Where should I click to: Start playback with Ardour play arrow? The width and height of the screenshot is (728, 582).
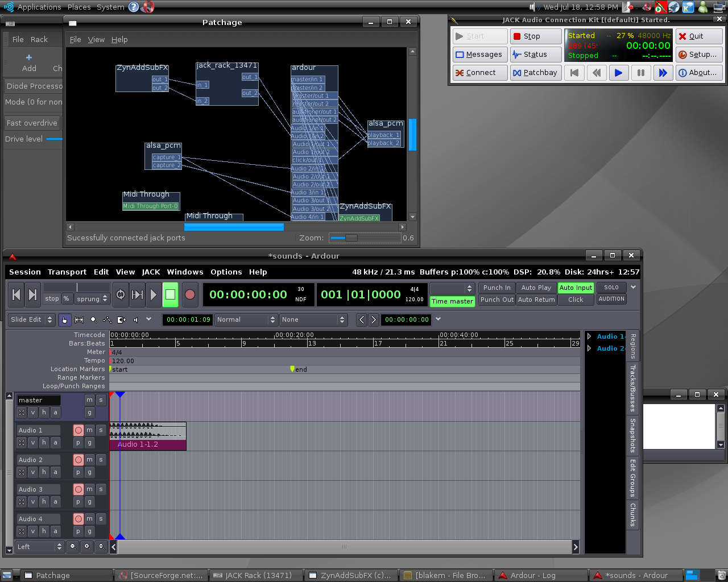tap(154, 294)
